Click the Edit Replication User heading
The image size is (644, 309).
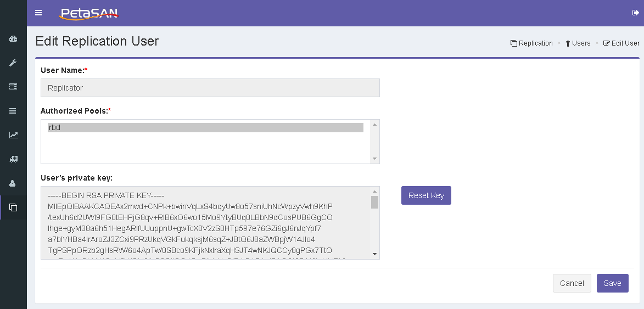click(97, 41)
